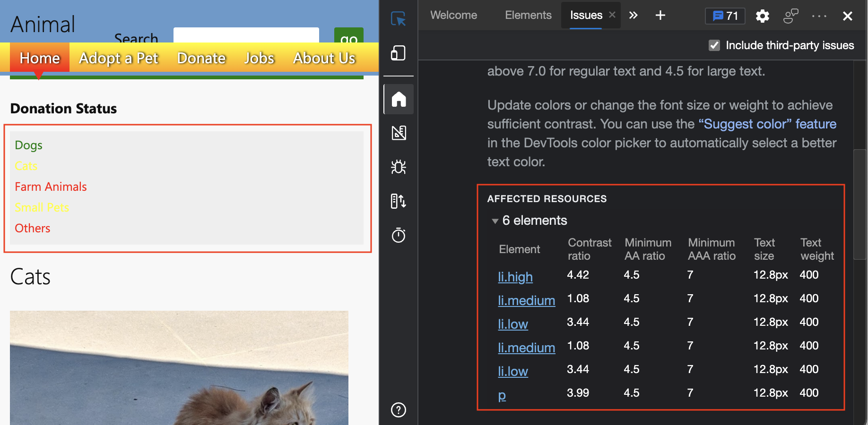This screenshot has height=425, width=868.
Task: Open DevTools settings gear
Action: pos(762,16)
